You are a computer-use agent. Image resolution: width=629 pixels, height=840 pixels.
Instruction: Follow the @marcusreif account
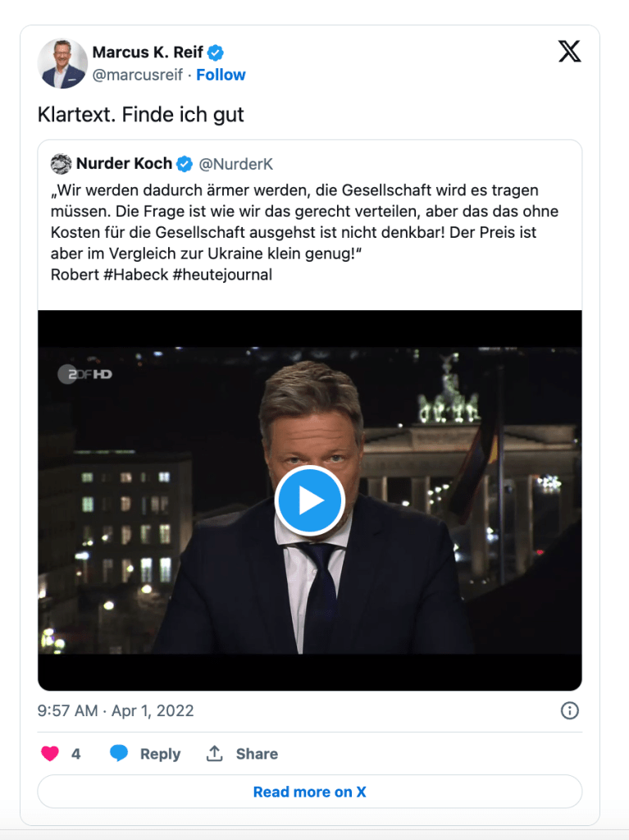point(221,75)
